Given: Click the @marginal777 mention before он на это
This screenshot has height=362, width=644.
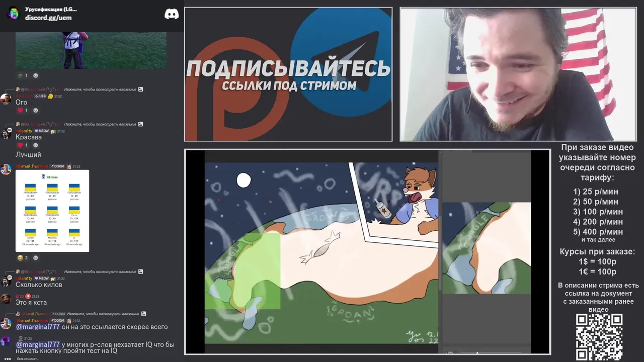Looking at the screenshot, I should pyautogui.click(x=38, y=327).
